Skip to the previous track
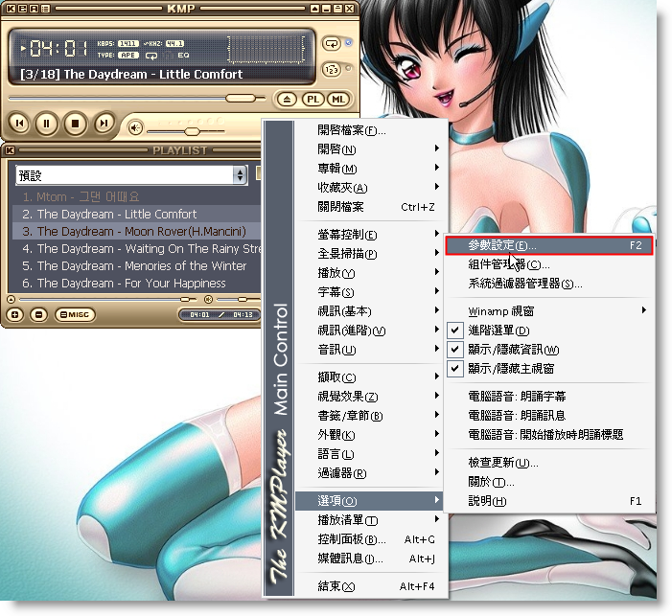 click(19, 124)
